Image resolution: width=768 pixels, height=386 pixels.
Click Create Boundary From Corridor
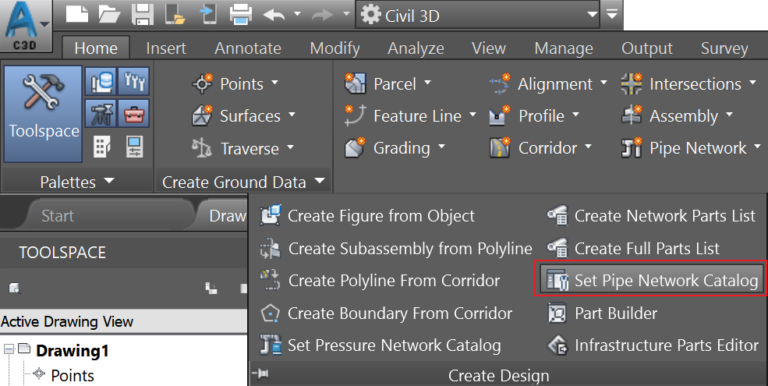(386, 313)
